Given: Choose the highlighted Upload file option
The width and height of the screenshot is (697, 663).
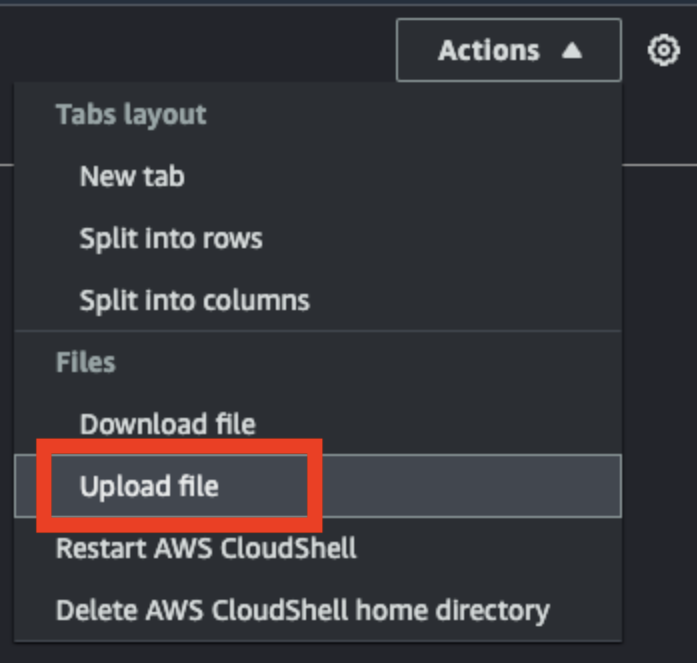Looking at the screenshot, I should [x=149, y=486].
